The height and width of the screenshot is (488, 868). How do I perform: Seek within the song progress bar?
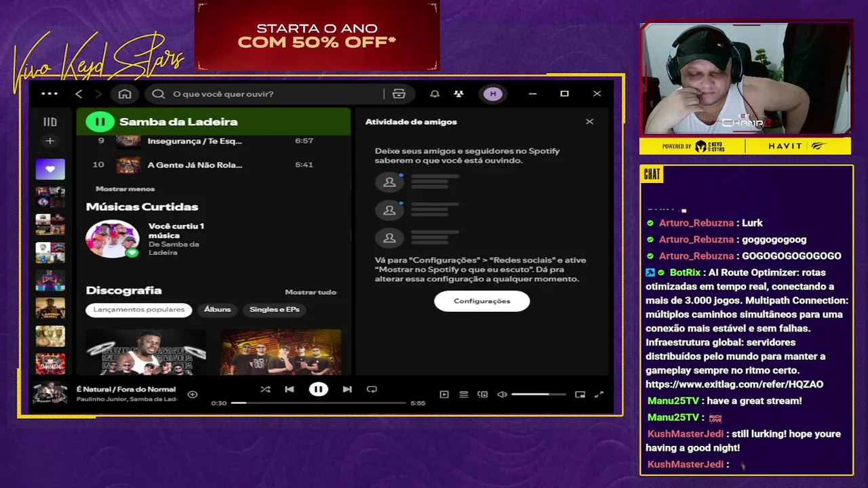click(x=318, y=403)
